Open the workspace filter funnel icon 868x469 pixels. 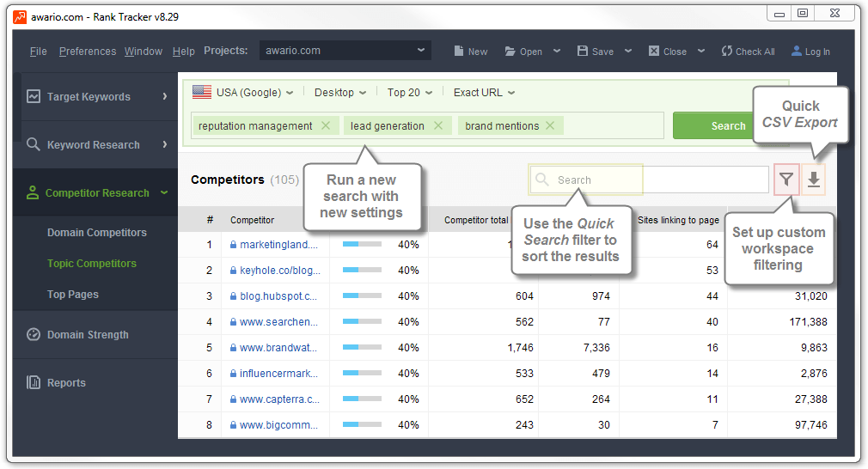coord(786,180)
